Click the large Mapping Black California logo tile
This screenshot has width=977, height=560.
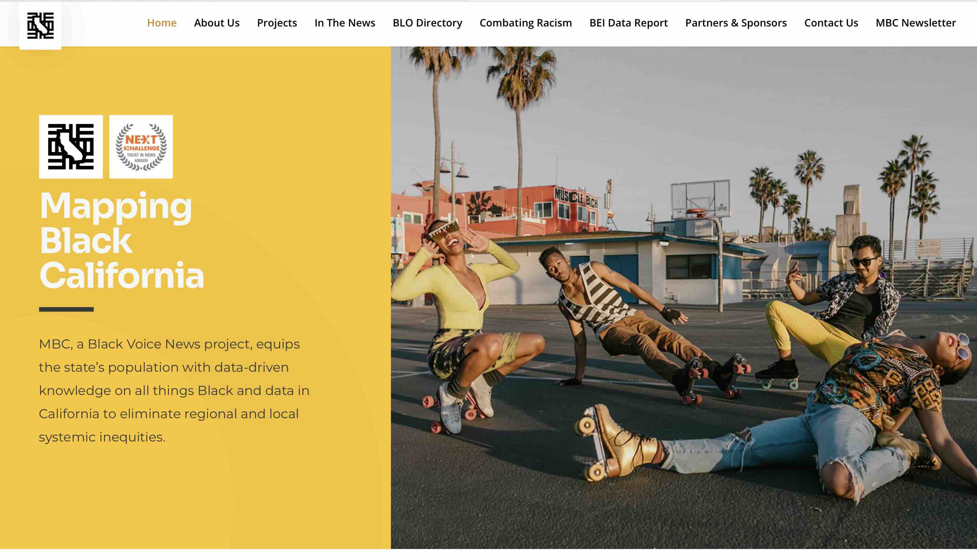tap(71, 147)
